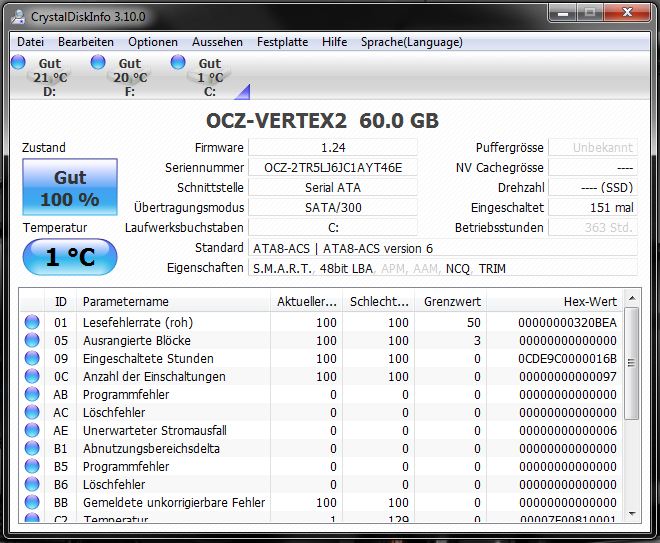Click the Puffergrösse field Unbekannt
This screenshot has width=660, height=543.
[x=593, y=147]
